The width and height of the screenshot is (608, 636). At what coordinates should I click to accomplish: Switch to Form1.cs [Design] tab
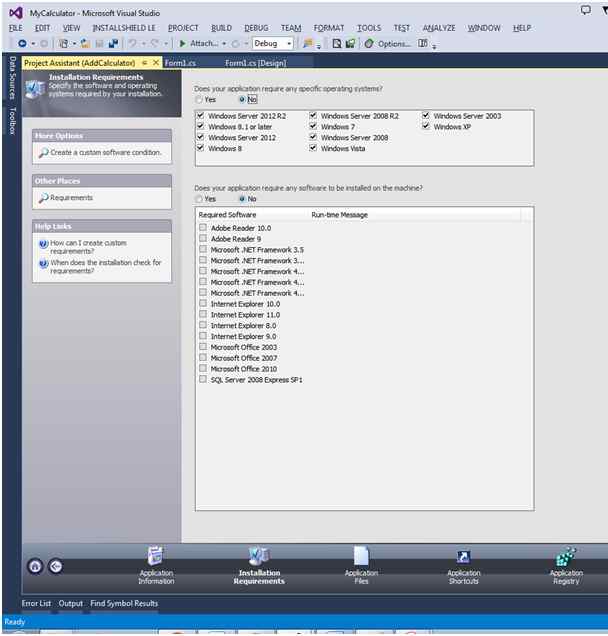tap(256, 63)
